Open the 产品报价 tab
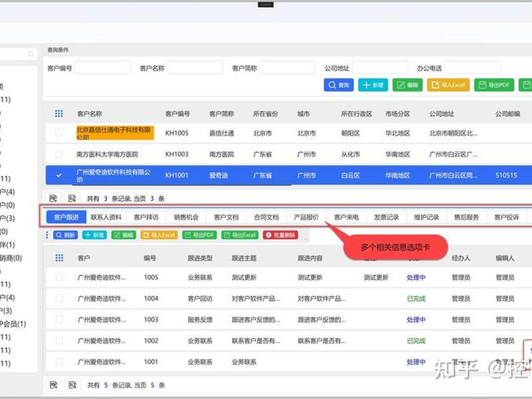Image resolution: width=532 pixels, height=399 pixels. pyautogui.click(x=307, y=217)
